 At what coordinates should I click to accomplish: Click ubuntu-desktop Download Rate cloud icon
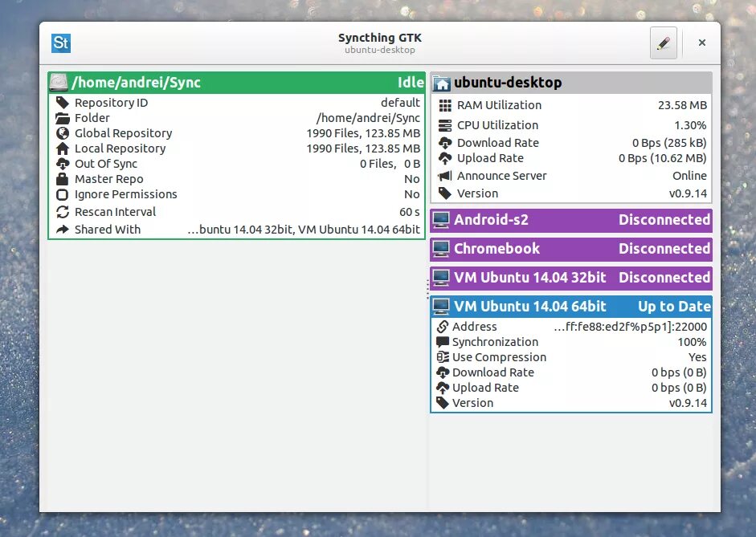tap(445, 143)
